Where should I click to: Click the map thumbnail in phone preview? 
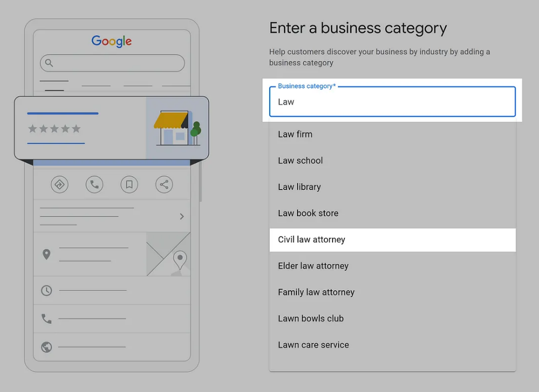pyautogui.click(x=168, y=254)
